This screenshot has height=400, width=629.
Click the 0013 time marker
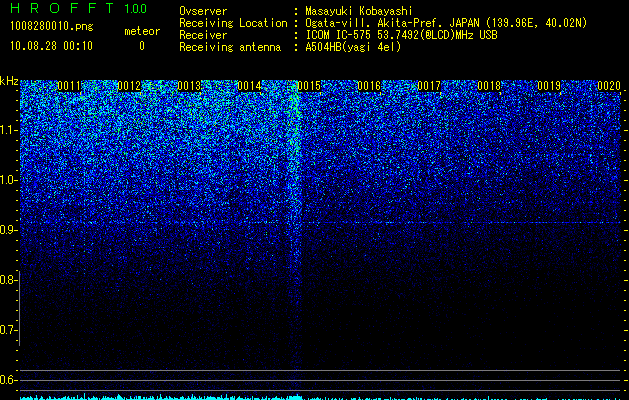click(189, 86)
